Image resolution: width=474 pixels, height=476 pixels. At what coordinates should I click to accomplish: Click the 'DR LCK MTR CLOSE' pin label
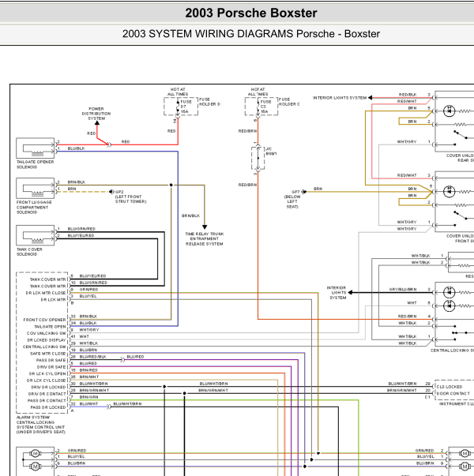point(46,293)
